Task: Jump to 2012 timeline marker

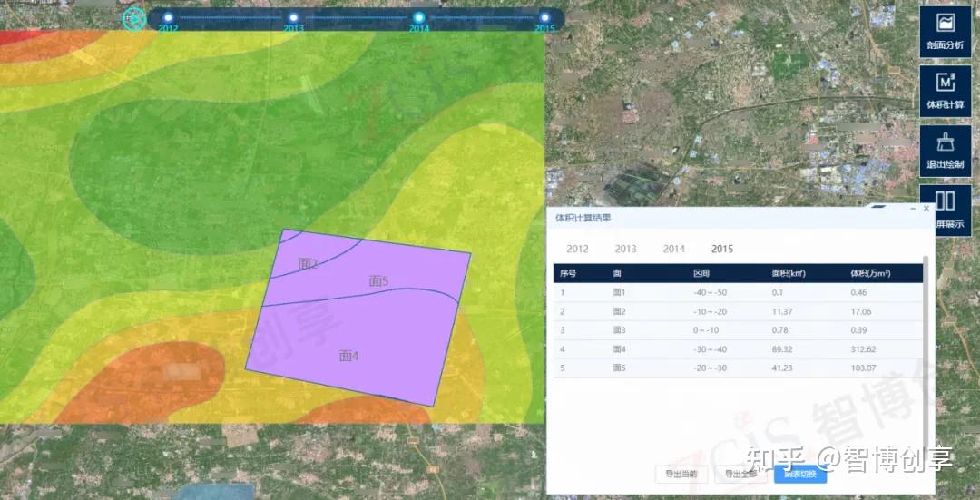Action: (168, 18)
